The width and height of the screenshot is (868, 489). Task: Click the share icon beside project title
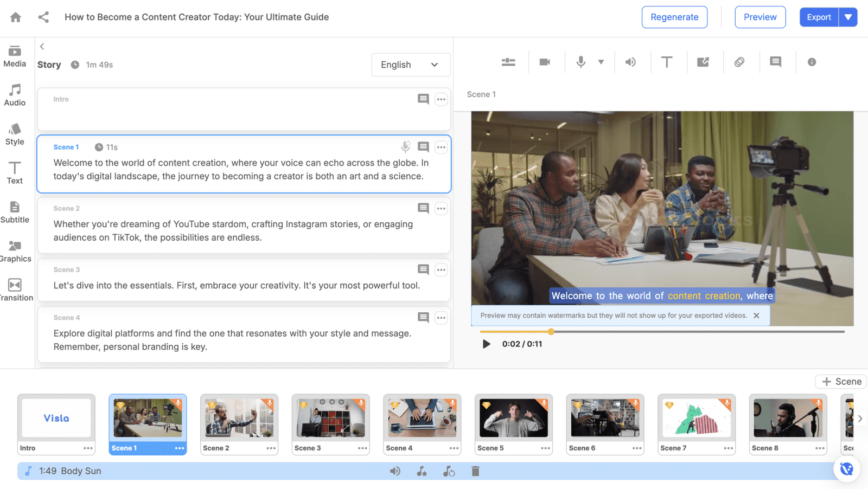point(43,17)
